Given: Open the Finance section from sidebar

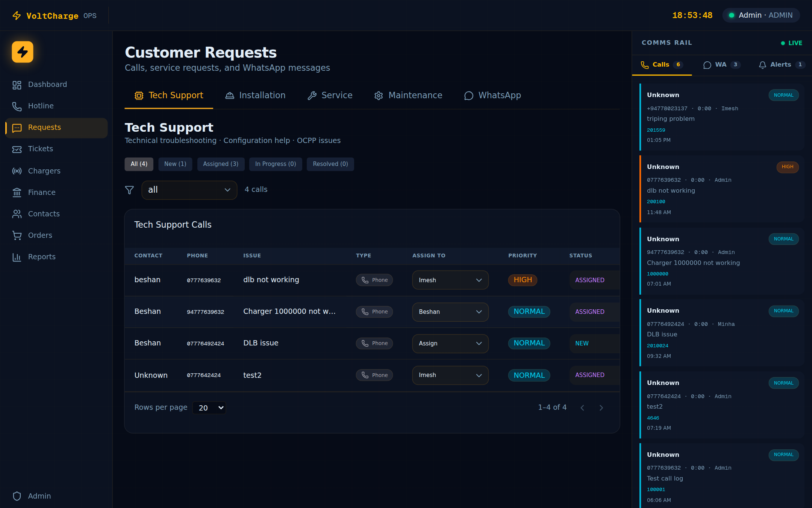Looking at the screenshot, I should pyautogui.click(x=17, y=192).
